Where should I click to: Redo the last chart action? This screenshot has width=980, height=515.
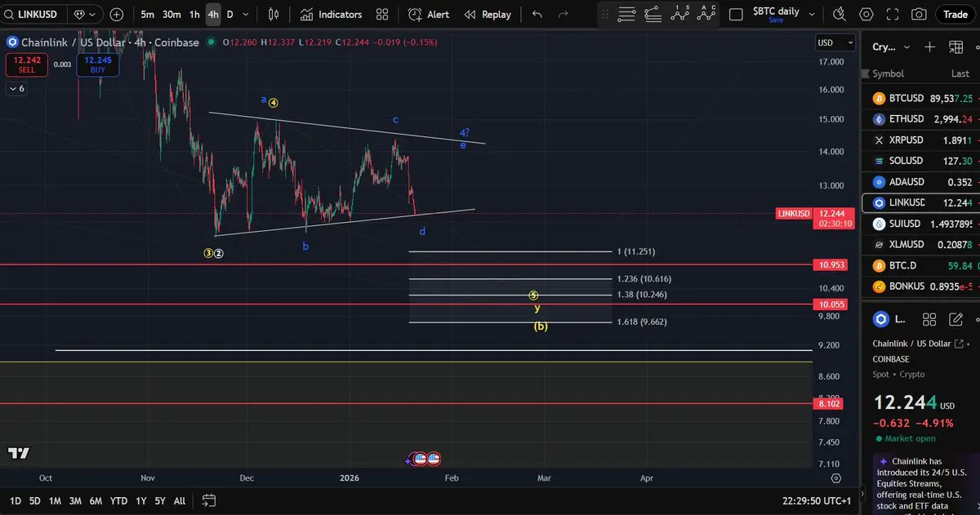pos(563,15)
